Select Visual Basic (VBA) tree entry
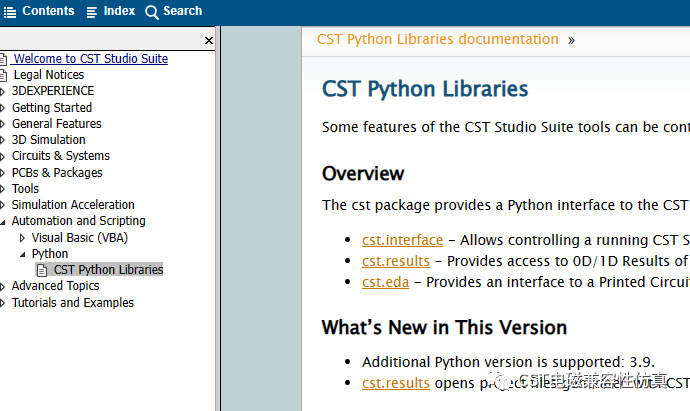The image size is (690, 411). click(x=80, y=238)
